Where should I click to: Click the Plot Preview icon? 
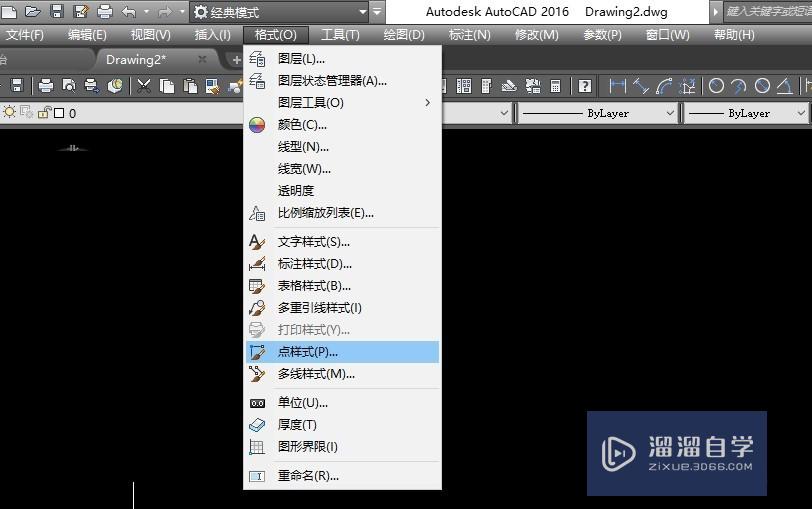pos(69,85)
